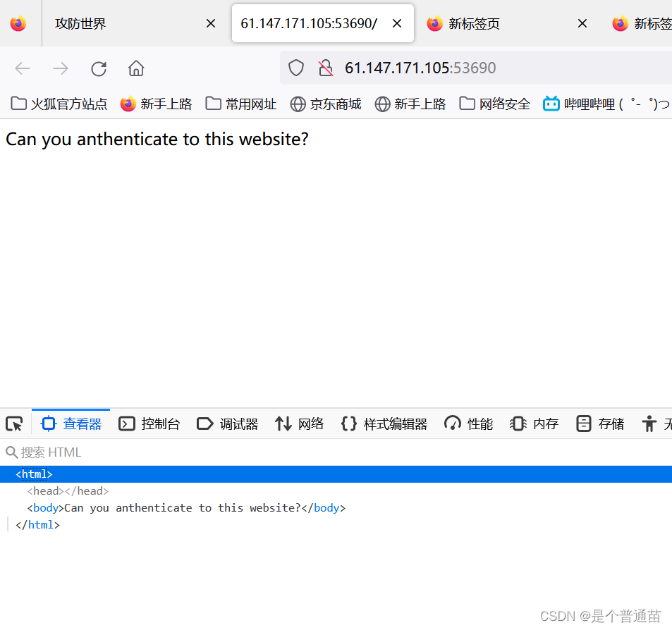Select the 存储 Storage panel icon
Image resolution: width=672 pixels, height=630 pixels.
click(x=583, y=424)
